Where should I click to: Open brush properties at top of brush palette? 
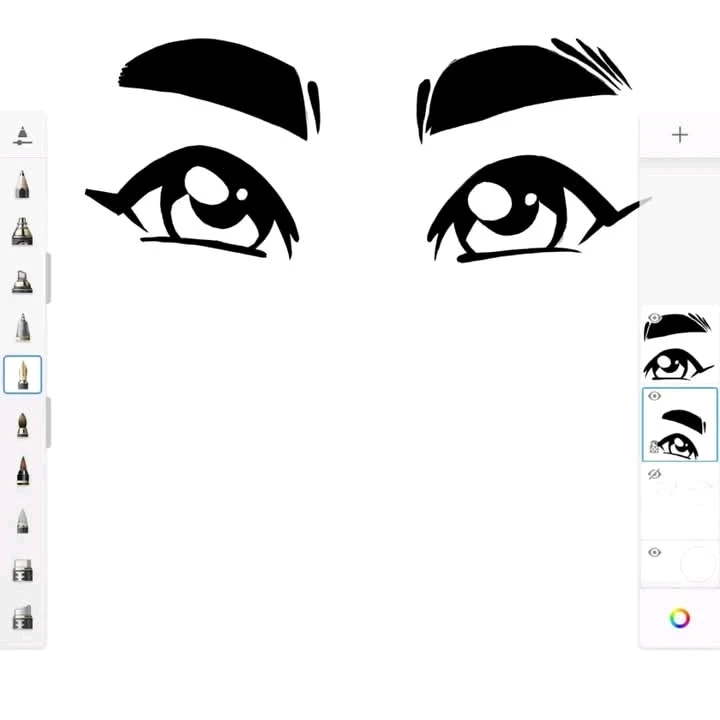click(22, 136)
